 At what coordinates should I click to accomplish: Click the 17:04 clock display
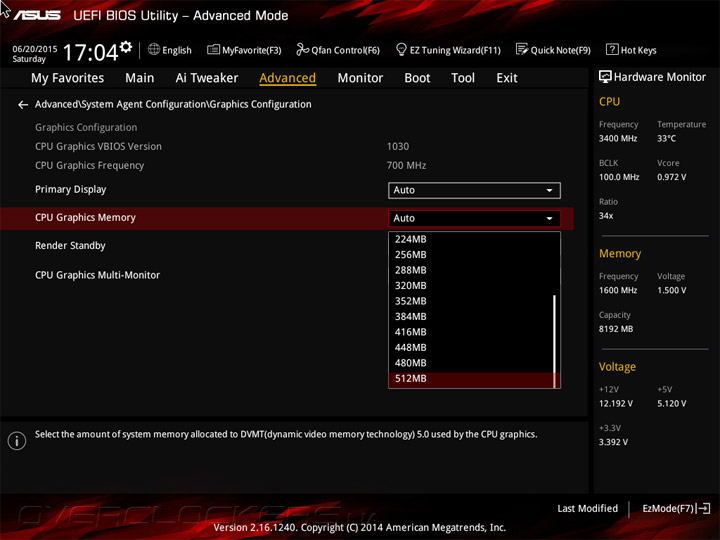(x=90, y=52)
